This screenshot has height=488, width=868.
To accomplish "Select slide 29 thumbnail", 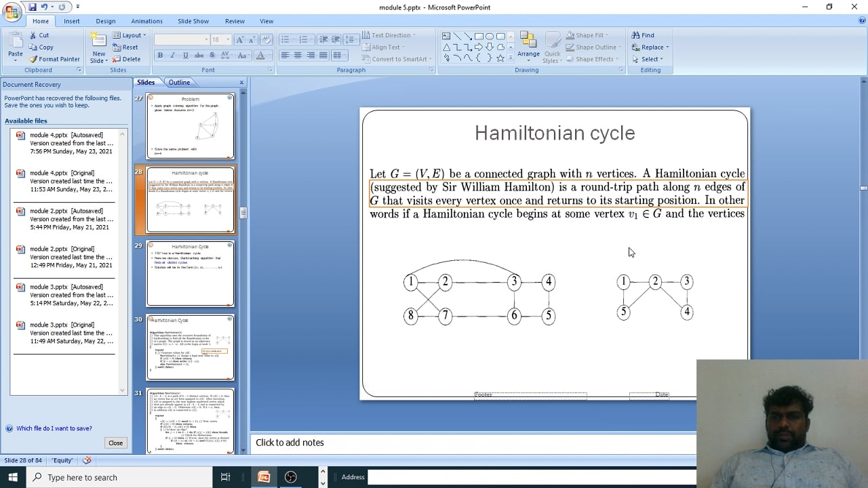I will coord(191,273).
